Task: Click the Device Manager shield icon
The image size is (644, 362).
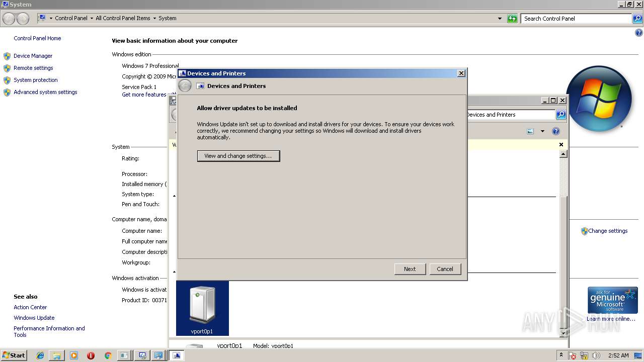Action: (7, 56)
